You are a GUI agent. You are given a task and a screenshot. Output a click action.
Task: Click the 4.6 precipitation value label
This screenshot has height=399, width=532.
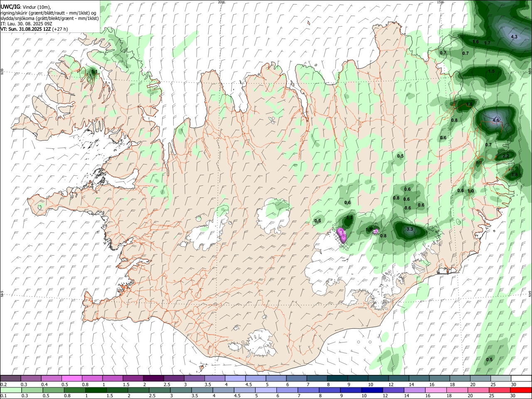pos(496,121)
